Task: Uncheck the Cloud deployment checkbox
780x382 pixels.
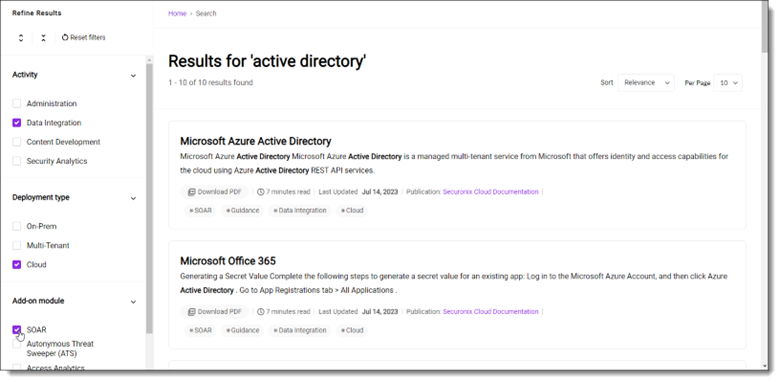Action: point(17,265)
